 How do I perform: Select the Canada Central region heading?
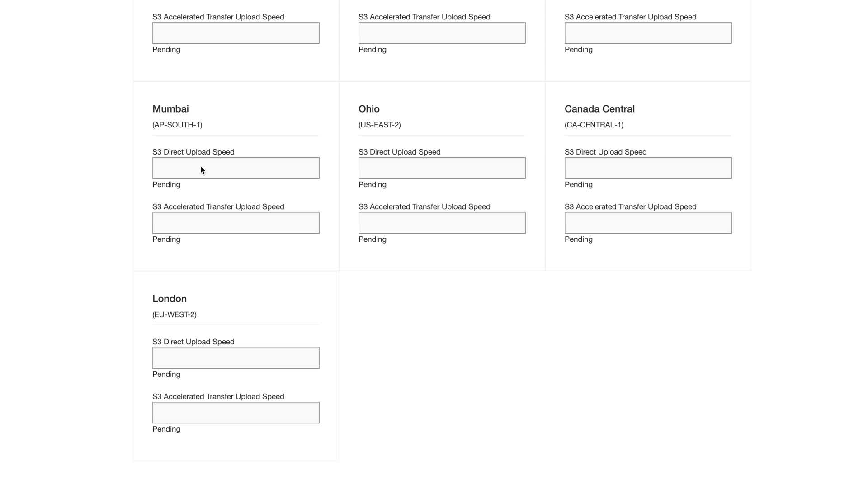[599, 109]
